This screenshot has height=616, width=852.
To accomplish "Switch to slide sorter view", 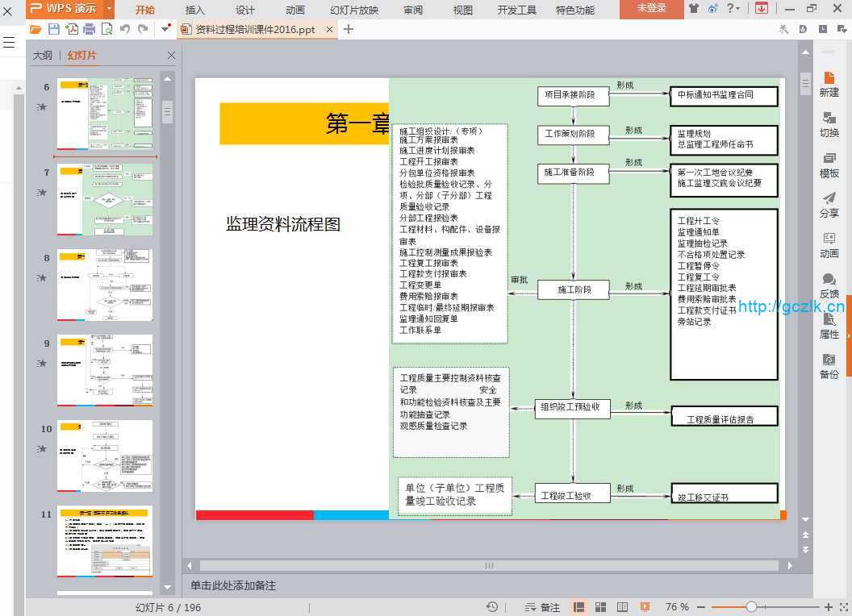I will click(x=600, y=606).
